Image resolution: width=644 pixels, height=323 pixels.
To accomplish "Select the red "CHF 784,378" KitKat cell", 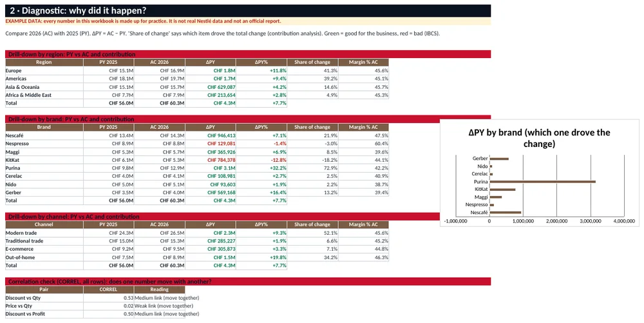I will pyautogui.click(x=211, y=160).
